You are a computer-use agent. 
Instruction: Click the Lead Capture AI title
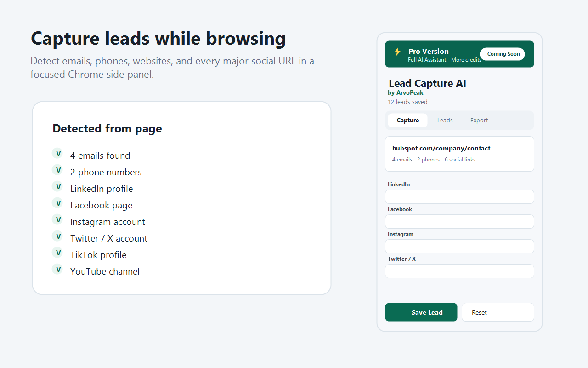tap(427, 84)
